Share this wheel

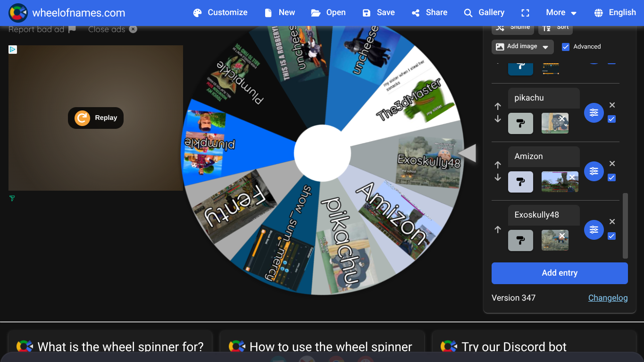click(x=429, y=13)
